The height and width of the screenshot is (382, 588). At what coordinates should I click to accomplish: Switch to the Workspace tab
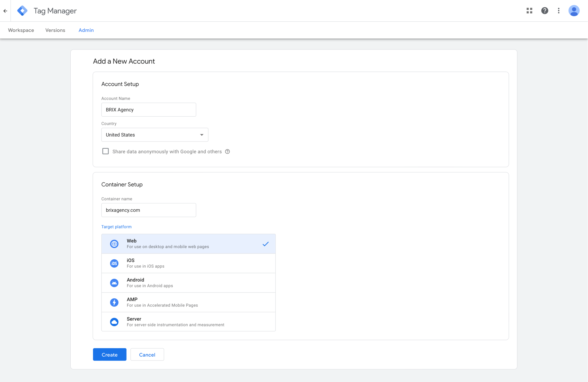(21, 30)
